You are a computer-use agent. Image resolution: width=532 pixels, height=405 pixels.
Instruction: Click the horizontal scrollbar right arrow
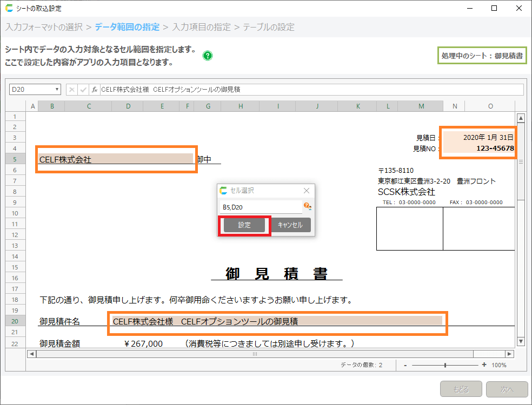509,354
